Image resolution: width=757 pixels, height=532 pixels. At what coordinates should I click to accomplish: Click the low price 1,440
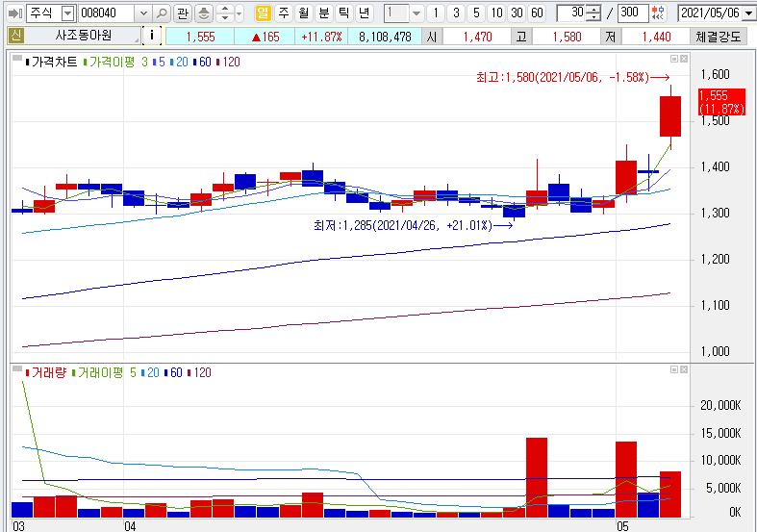click(656, 37)
